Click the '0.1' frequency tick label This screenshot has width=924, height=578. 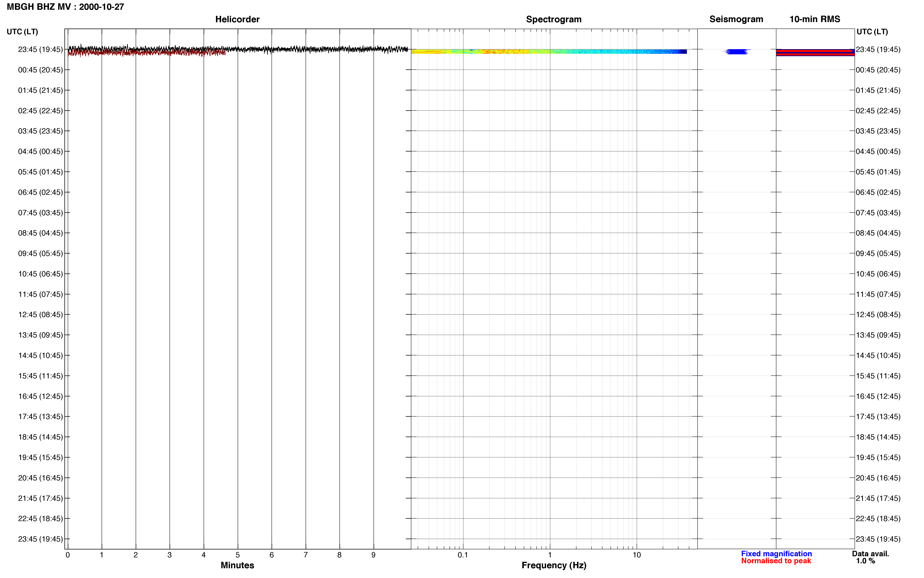[463, 555]
